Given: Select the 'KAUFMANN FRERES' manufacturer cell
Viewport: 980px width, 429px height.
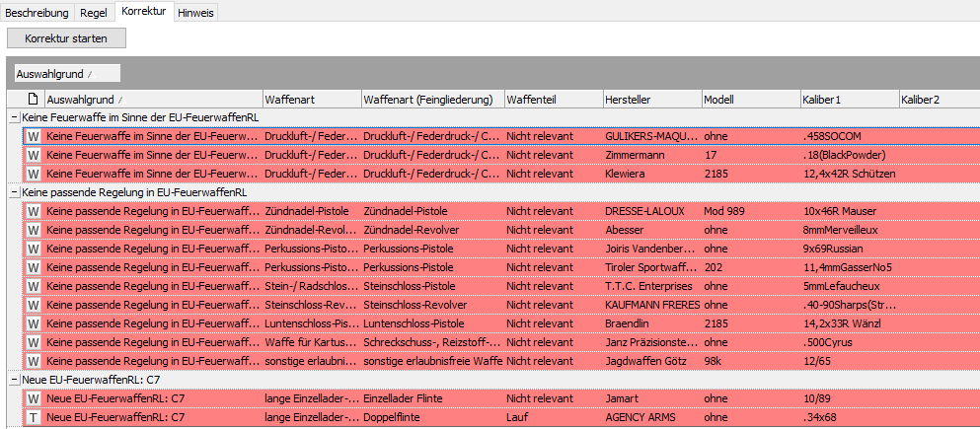Looking at the screenshot, I should point(649,305).
